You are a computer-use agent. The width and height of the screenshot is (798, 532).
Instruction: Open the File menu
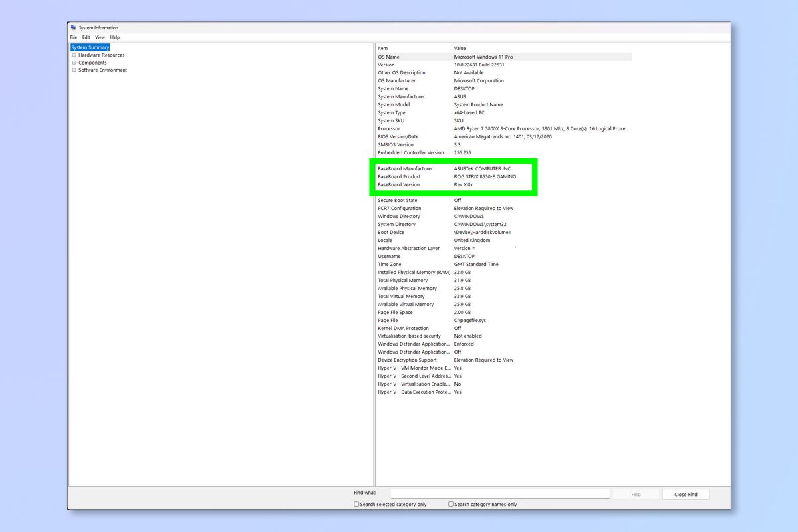tap(74, 37)
